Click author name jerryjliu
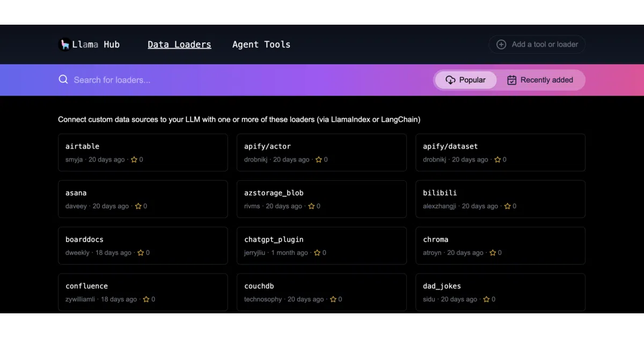The height and width of the screenshot is (338, 644). [255, 253]
